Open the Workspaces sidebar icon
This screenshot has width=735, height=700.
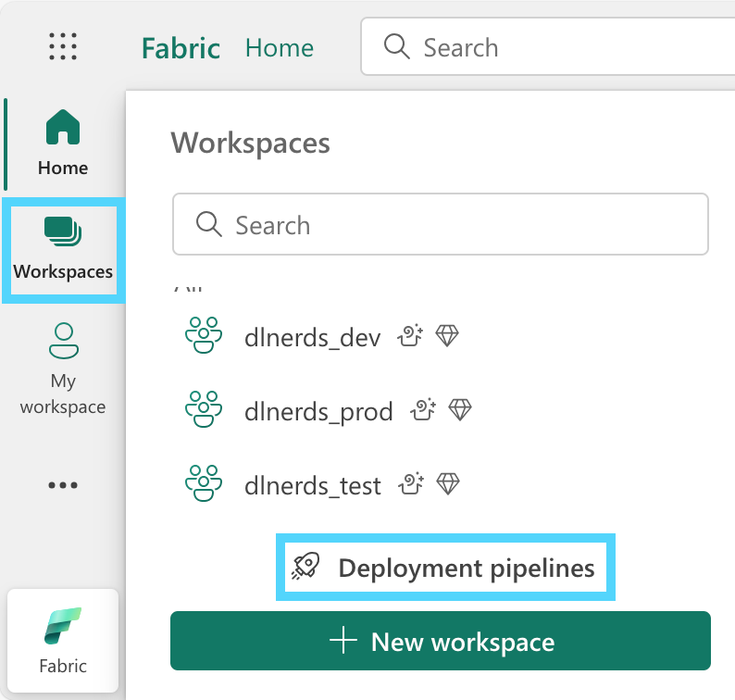pos(63,231)
